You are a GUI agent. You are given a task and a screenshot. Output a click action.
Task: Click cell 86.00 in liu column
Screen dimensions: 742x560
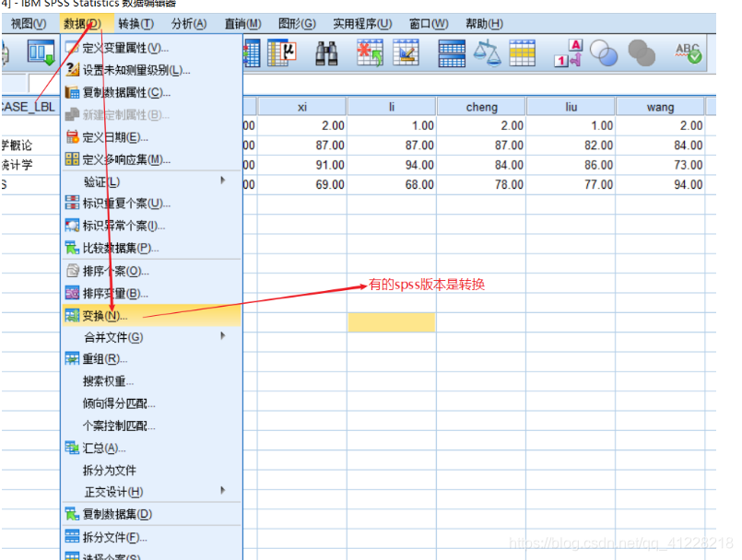point(571,165)
